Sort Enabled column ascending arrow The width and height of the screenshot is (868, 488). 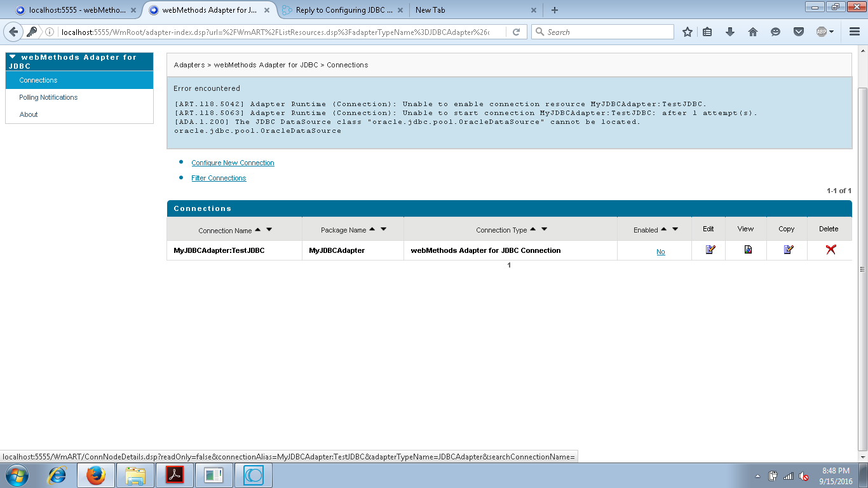(663, 229)
